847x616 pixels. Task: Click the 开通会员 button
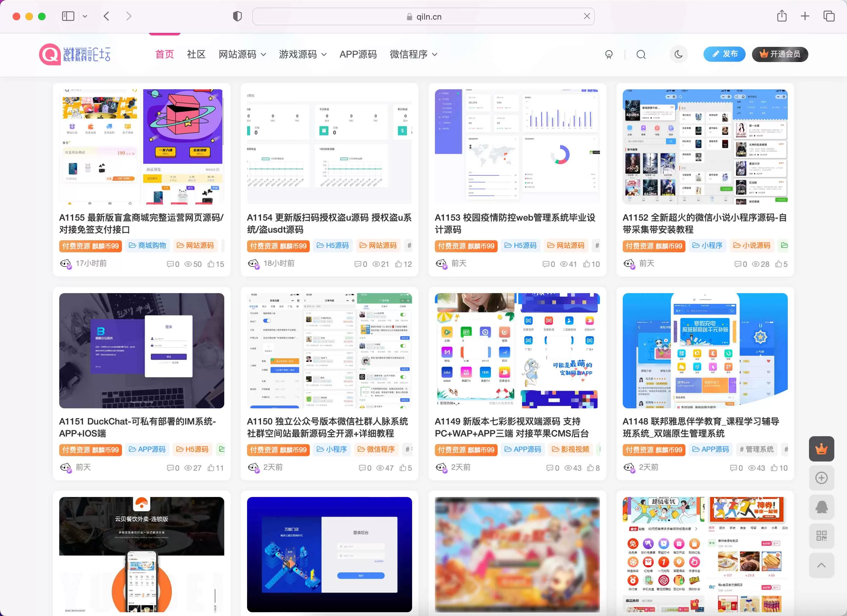point(780,54)
